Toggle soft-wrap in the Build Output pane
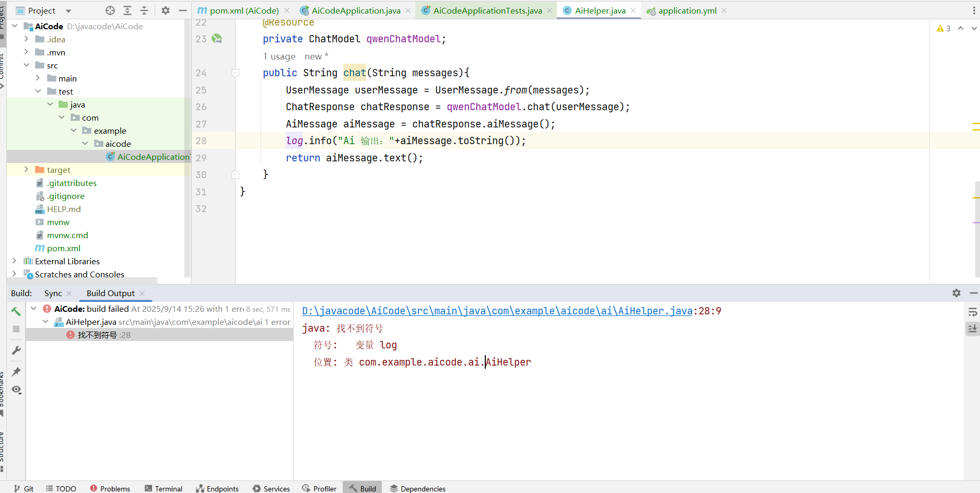 [973, 312]
